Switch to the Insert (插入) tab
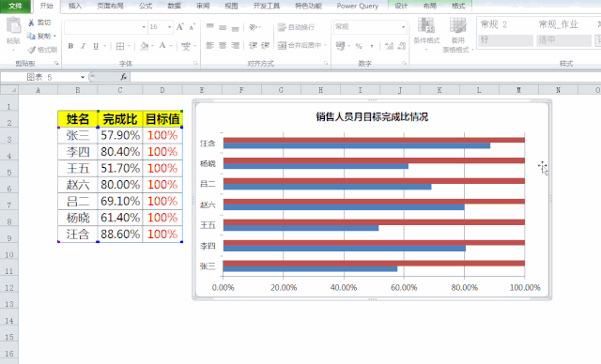The image size is (601, 364). [75, 6]
